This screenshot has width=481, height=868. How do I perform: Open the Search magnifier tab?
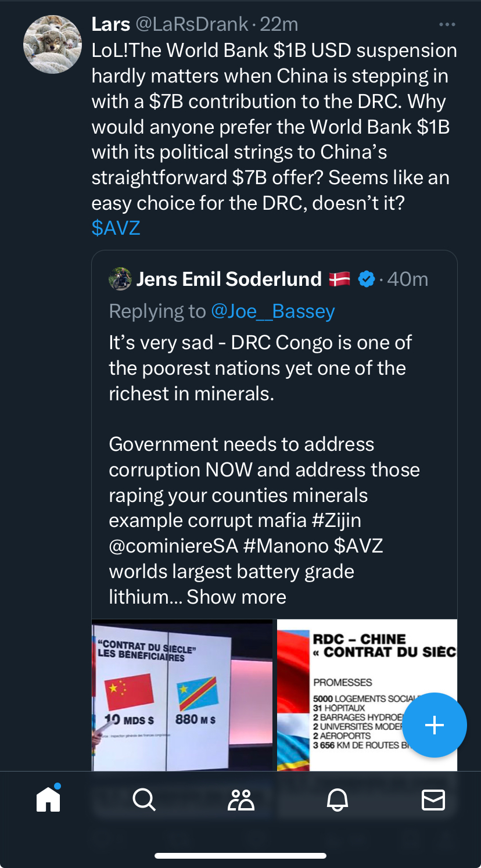pos(143,800)
